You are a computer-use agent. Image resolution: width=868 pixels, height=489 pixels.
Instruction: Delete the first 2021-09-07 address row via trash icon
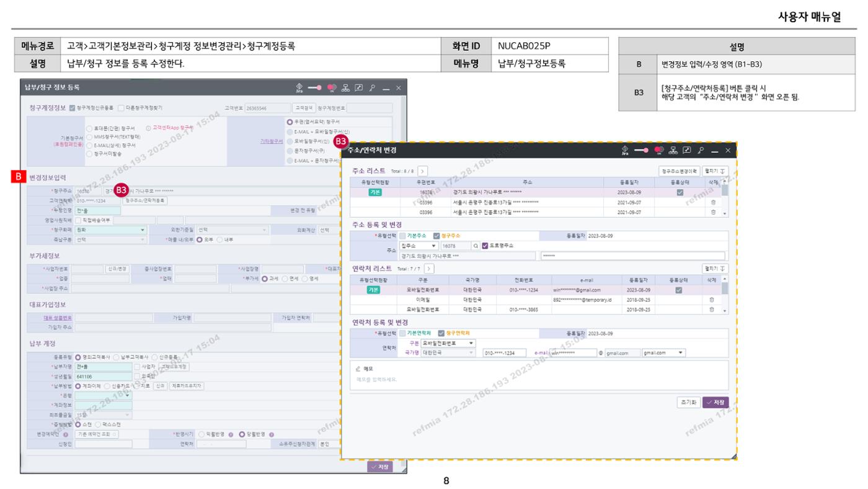714,202
